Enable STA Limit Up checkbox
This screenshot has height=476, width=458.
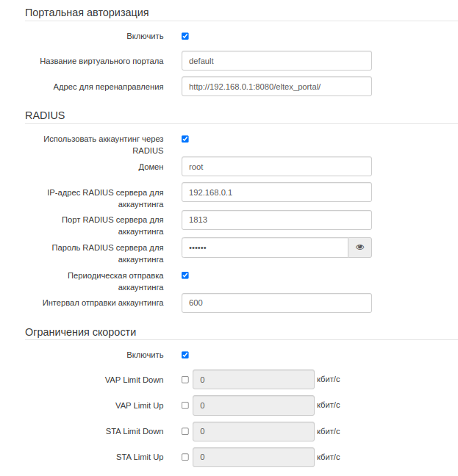pyautogui.click(x=185, y=457)
